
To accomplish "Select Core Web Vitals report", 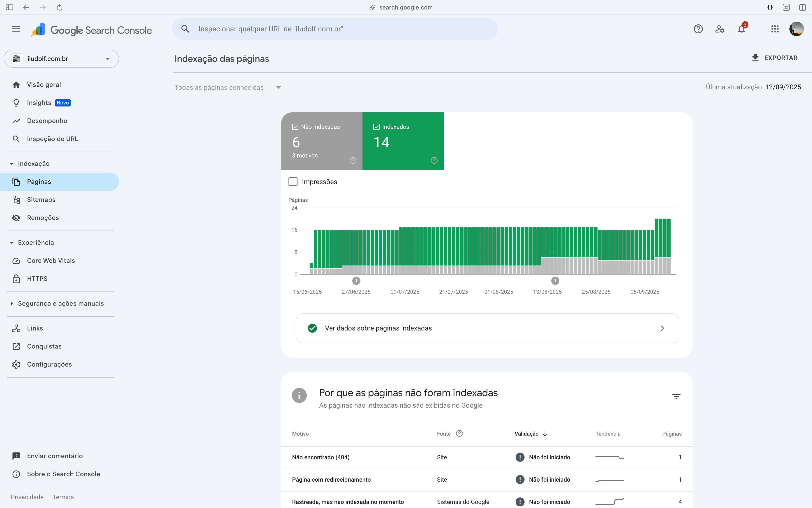I will pos(51,260).
